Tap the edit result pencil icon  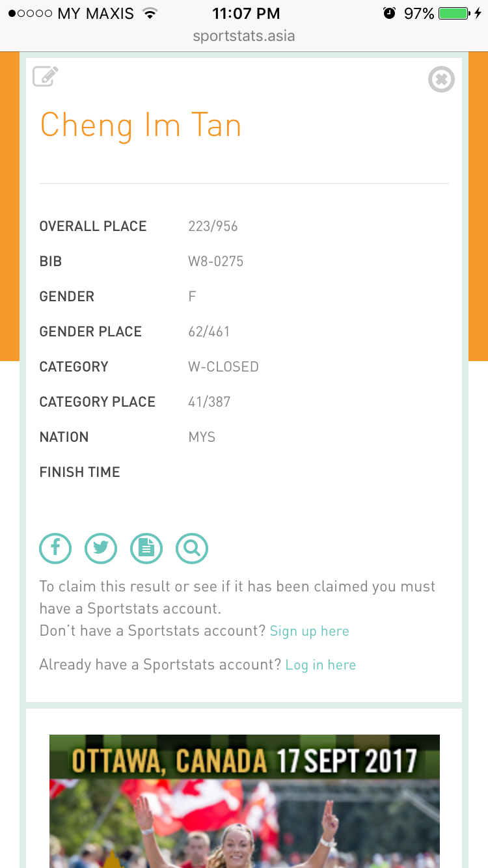coord(46,77)
